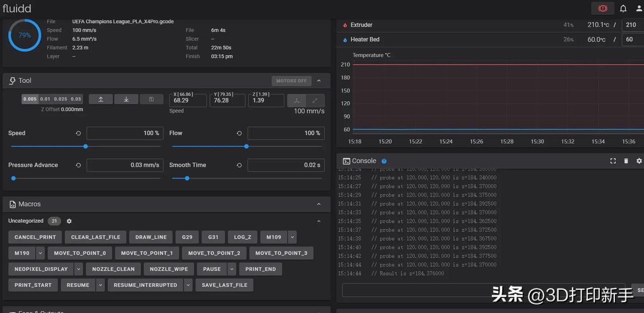644x313 pixels.
Task: Click the Pressure Advance slider handle
Action: [x=14, y=178]
